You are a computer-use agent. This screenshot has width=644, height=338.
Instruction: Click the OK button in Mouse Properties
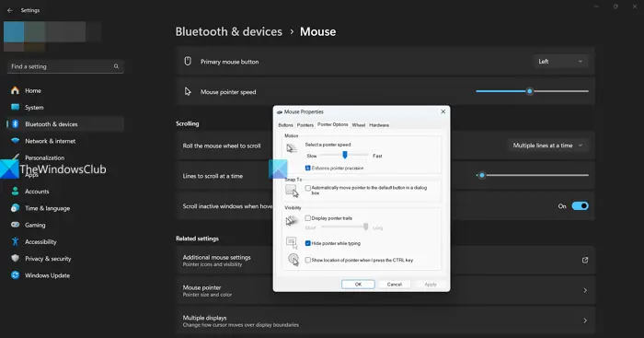[x=358, y=285]
